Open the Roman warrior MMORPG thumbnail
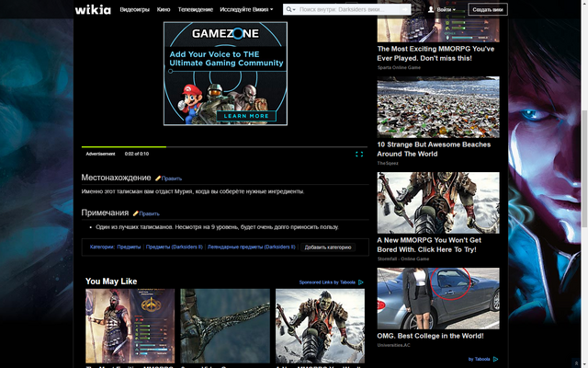Image resolution: width=588 pixels, height=368 pixels. pyautogui.click(x=130, y=326)
